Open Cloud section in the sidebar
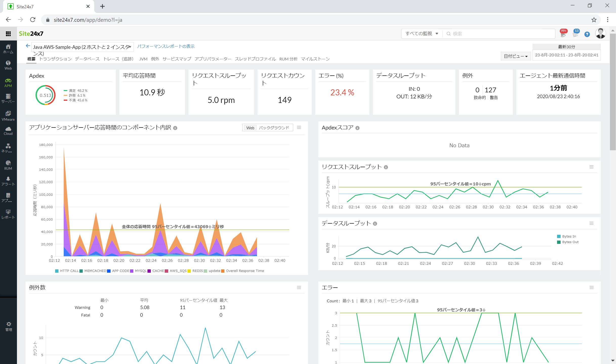 [x=8, y=131]
